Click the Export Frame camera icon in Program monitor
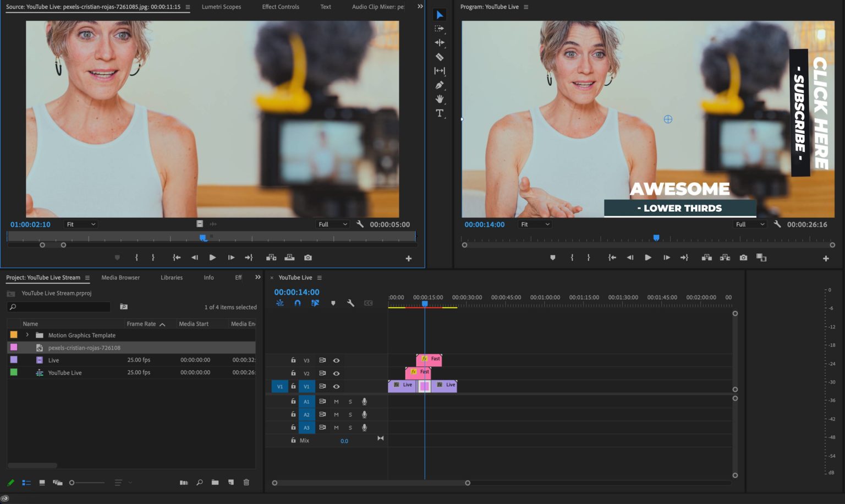Screen dimensions: 845x504 pyautogui.click(x=743, y=258)
